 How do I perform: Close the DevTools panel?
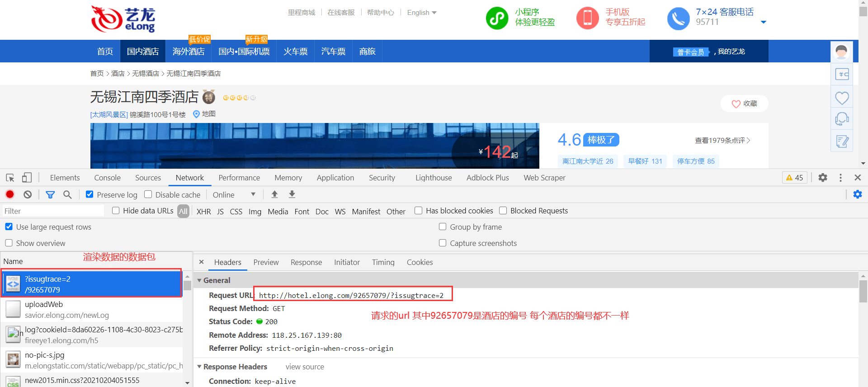pyautogui.click(x=858, y=178)
